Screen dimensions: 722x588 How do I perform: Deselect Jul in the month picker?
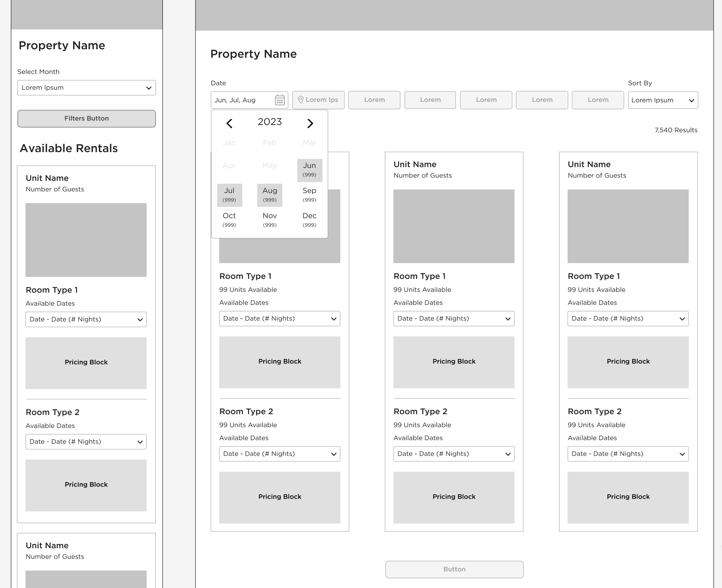click(x=229, y=195)
